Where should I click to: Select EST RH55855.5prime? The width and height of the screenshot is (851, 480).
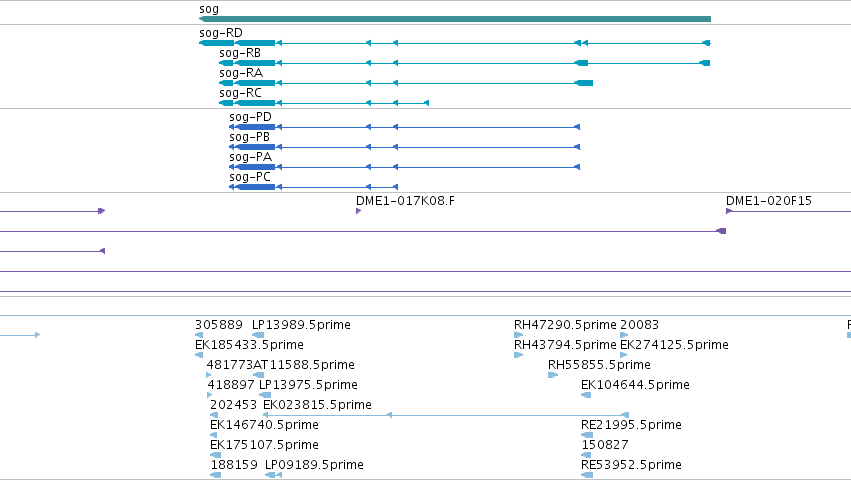tap(599, 365)
